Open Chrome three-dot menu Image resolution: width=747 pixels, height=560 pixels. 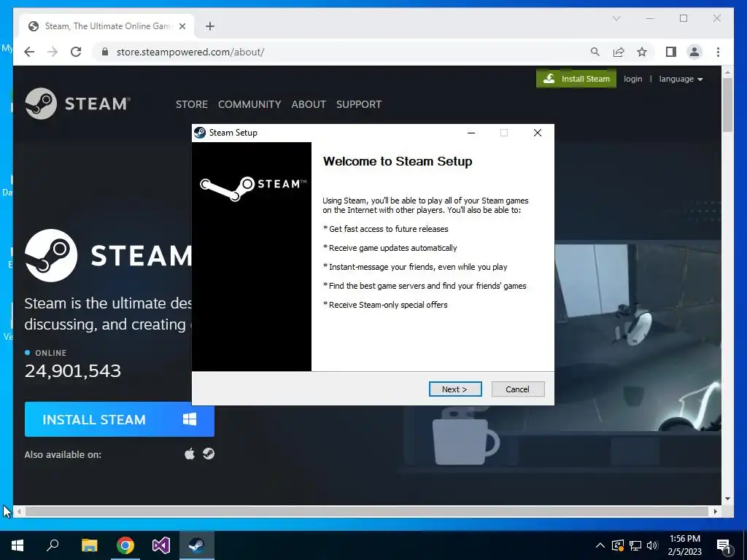(718, 52)
